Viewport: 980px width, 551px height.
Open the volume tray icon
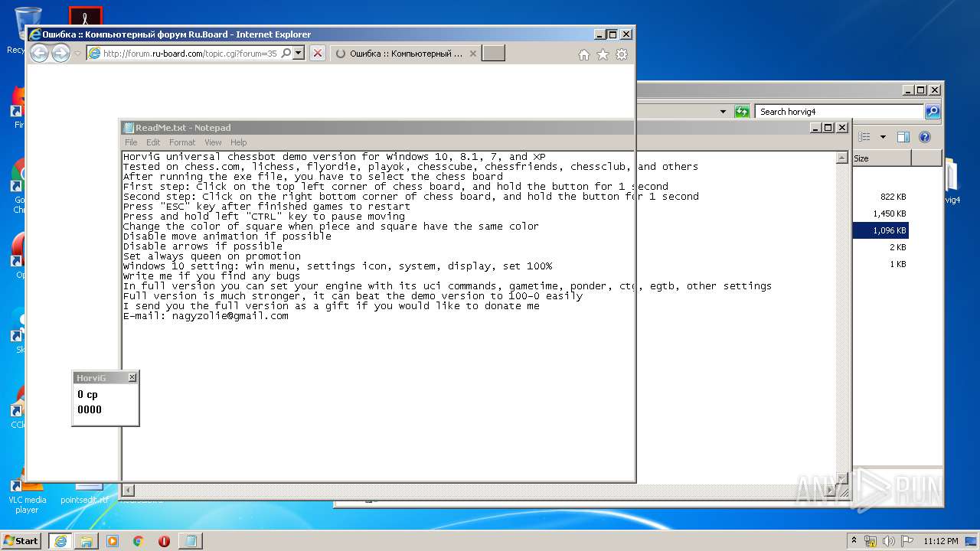coord(889,540)
